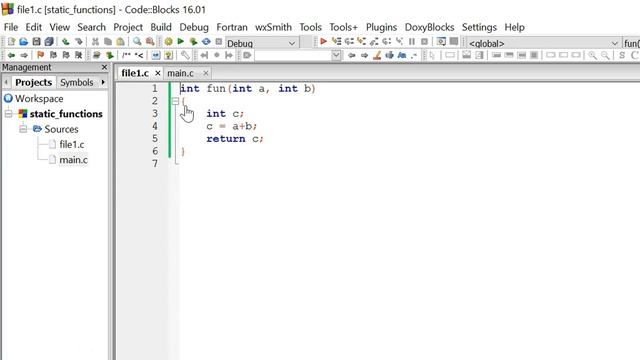The width and height of the screenshot is (640, 360).
Task: Click the Paste clipboard icon
Action: 120,41
